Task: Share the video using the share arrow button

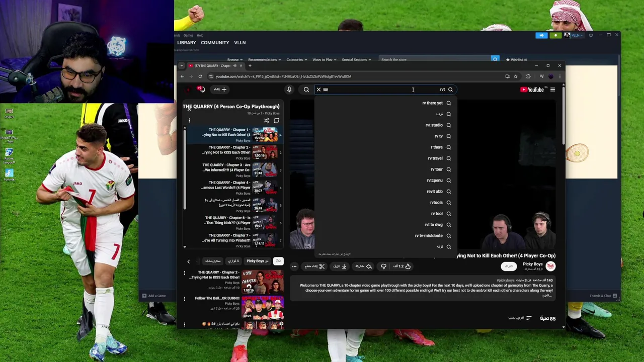Action: (363, 266)
